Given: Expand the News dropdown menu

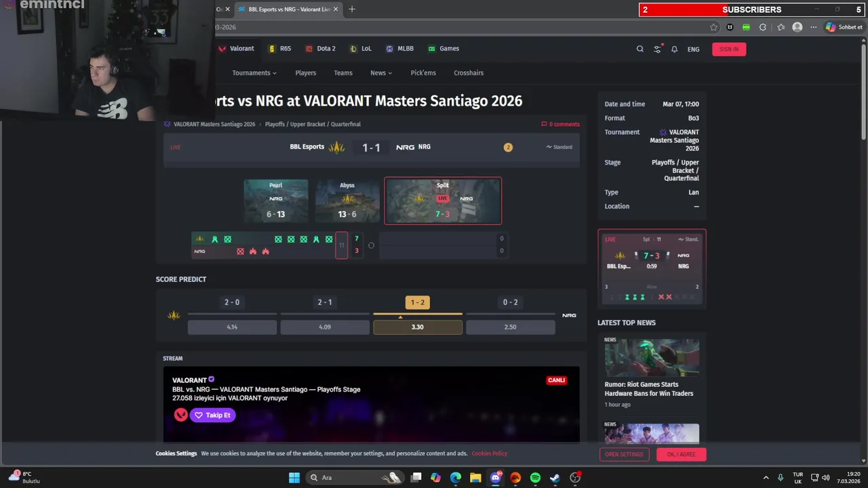Looking at the screenshot, I should (381, 73).
